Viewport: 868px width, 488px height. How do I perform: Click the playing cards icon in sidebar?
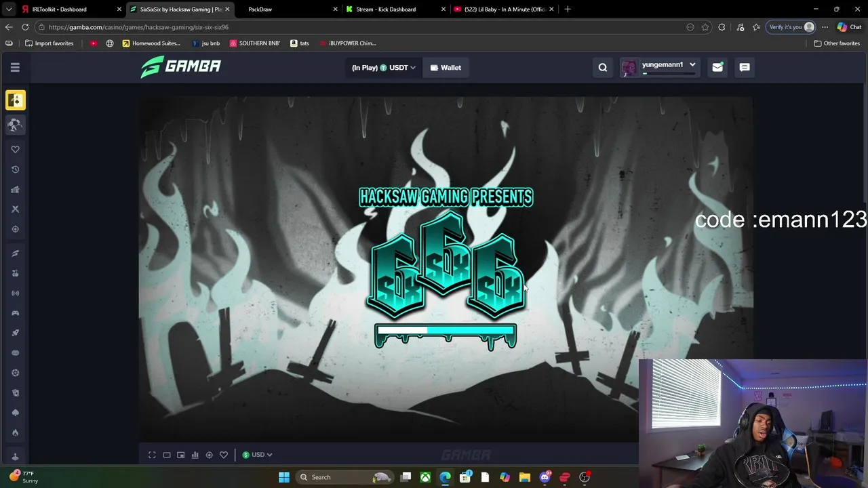click(x=15, y=392)
